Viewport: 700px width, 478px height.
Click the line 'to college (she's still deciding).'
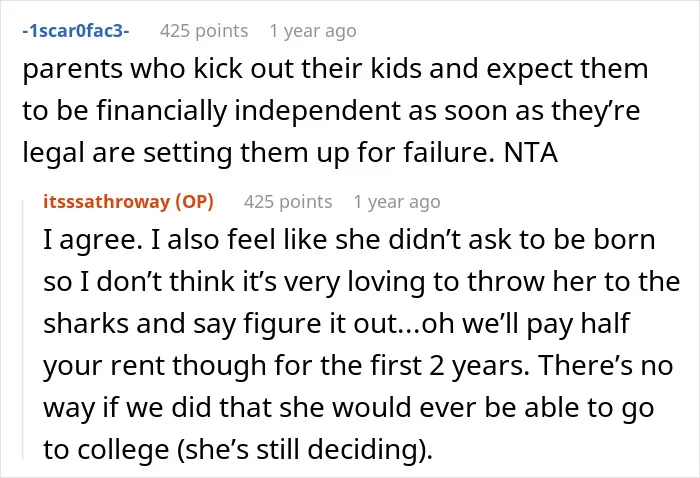[238, 449]
